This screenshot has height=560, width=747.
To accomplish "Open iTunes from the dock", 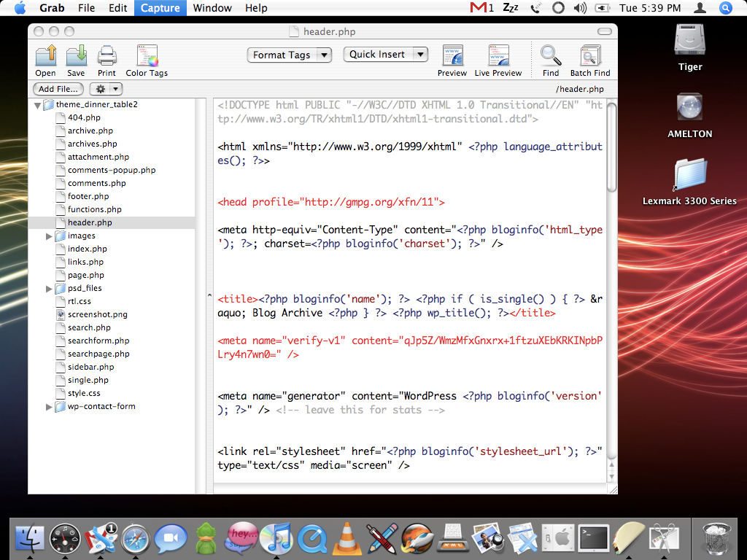I will click(276, 539).
